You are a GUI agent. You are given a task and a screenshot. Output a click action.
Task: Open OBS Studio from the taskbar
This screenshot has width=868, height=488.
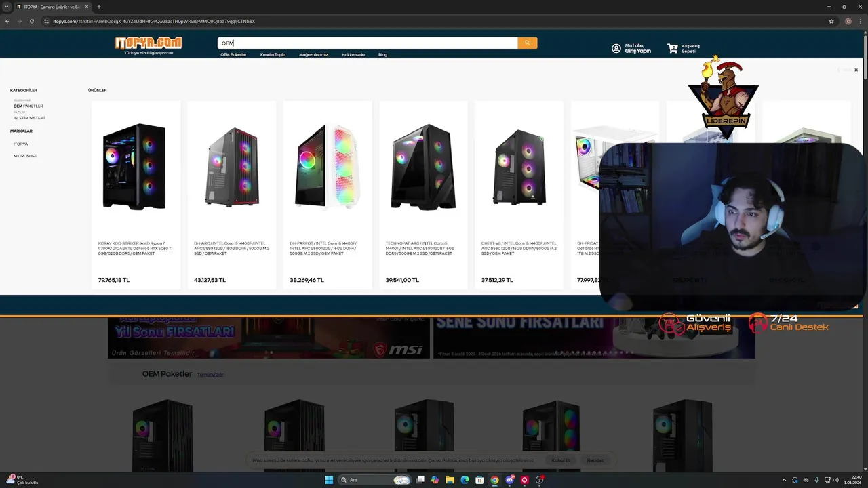(x=540, y=480)
